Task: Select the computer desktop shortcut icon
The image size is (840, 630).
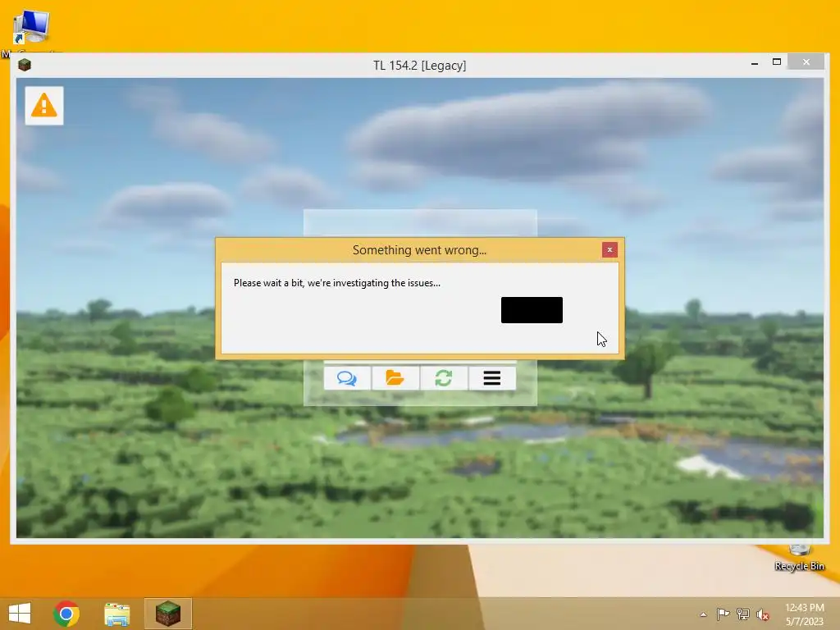Action: click(31, 28)
